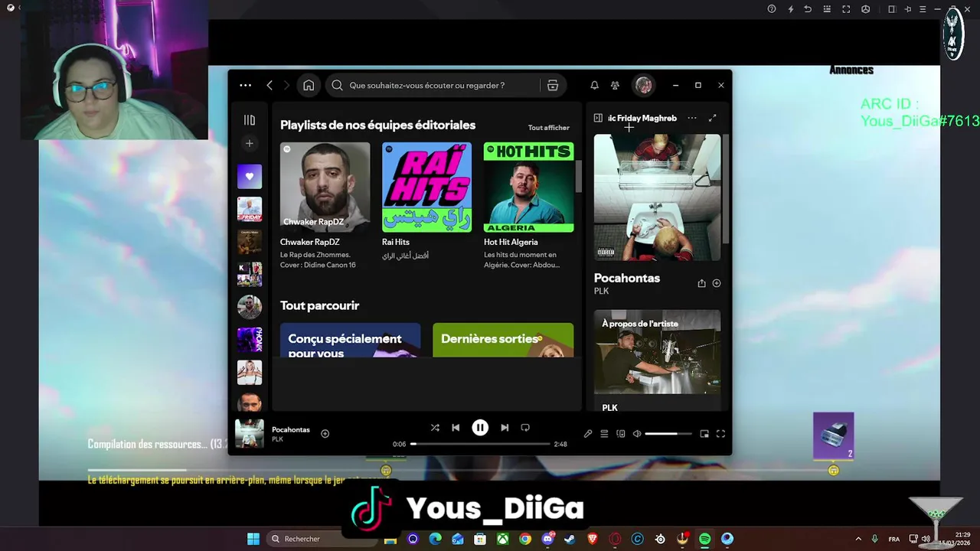Click Chwaker RapDZ title text

[310, 242]
